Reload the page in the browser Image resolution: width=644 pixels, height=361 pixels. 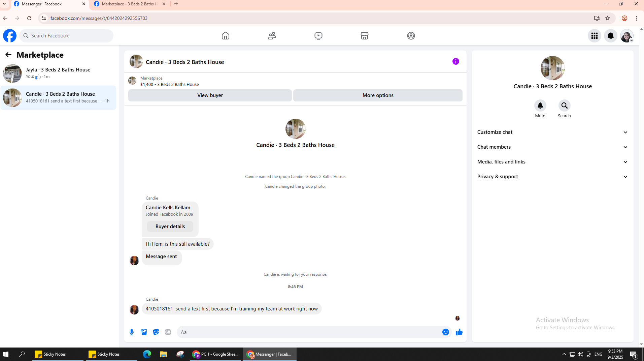[29, 18]
